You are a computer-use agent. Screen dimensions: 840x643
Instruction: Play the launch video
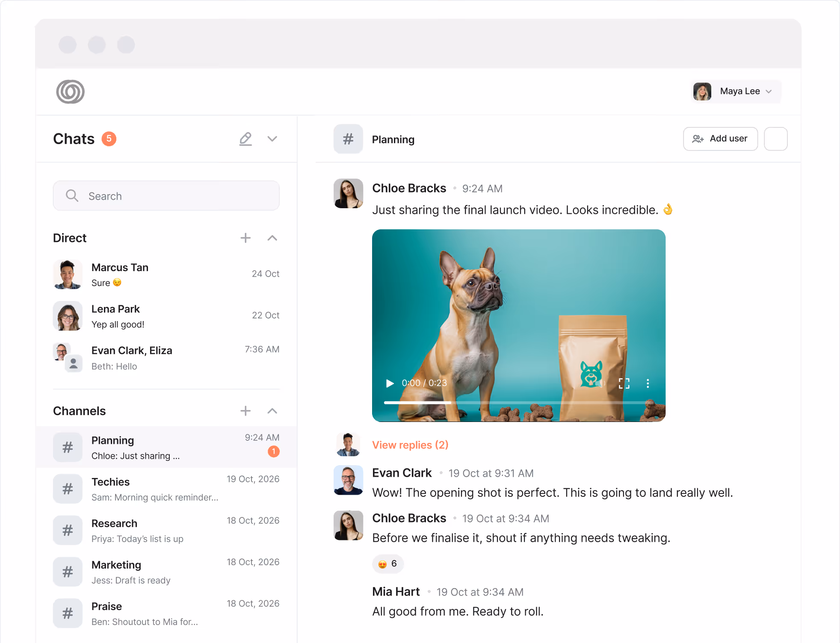pyautogui.click(x=390, y=383)
